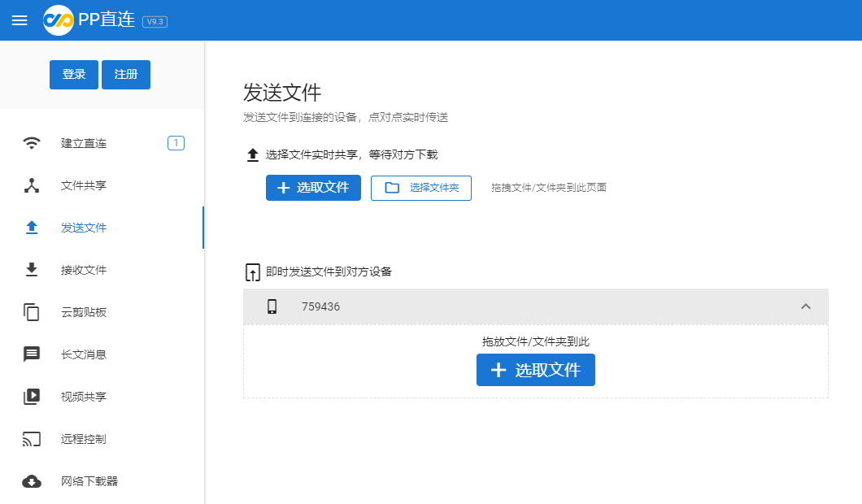Click the 登录 button
This screenshot has width=862, height=504.
point(73,74)
